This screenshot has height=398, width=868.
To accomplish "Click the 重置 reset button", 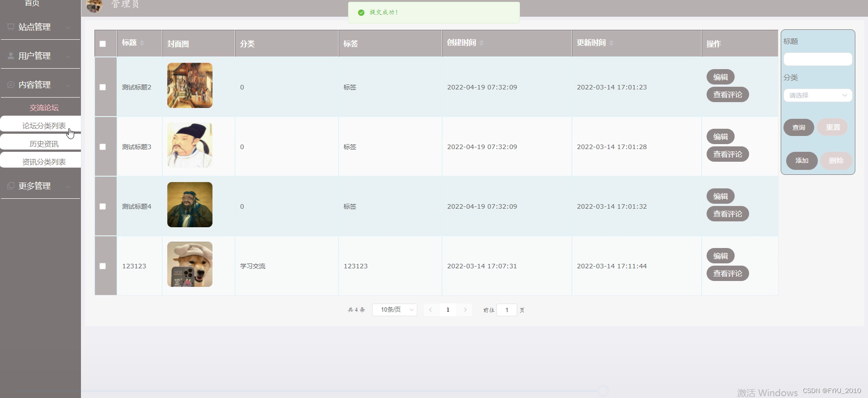I will [833, 127].
